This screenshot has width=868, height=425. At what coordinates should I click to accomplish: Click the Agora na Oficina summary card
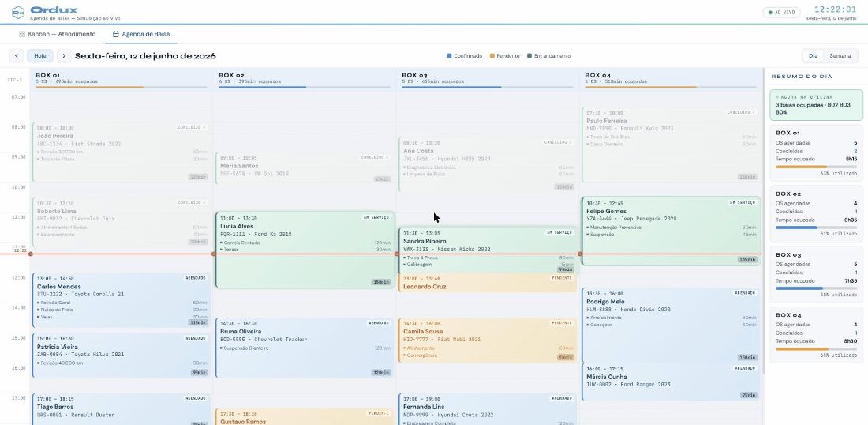point(816,105)
